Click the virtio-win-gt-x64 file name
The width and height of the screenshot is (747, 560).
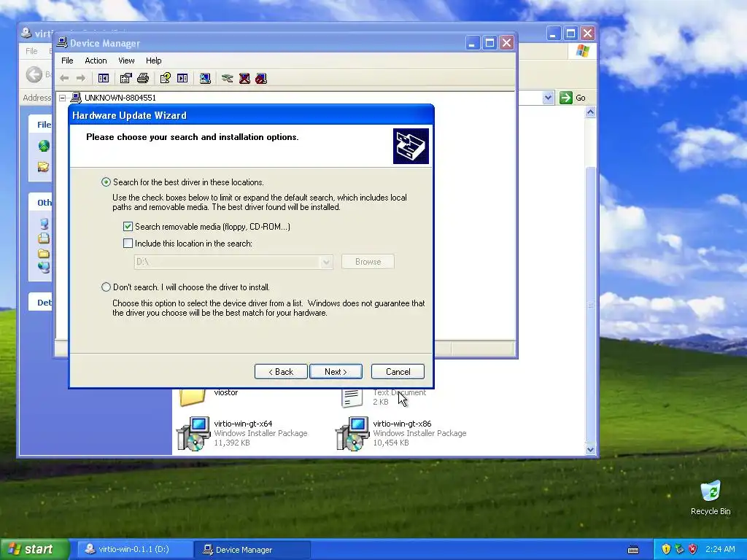[243, 424]
